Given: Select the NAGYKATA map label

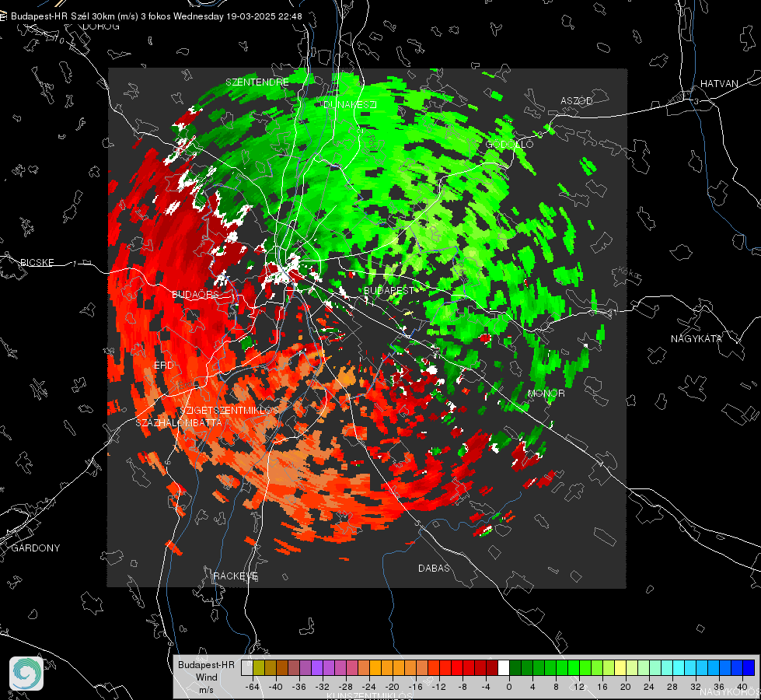Looking at the screenshot, I should point(696,338).
